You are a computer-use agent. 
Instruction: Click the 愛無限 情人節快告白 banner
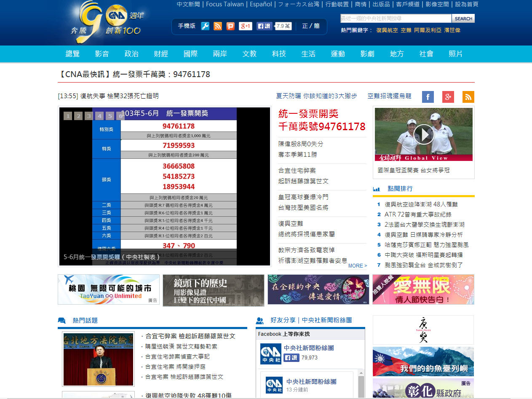click(x=423, y=289)
